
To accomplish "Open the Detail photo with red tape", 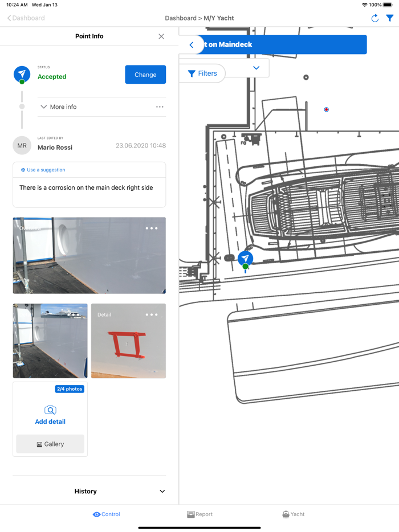I will click(128, 341).
